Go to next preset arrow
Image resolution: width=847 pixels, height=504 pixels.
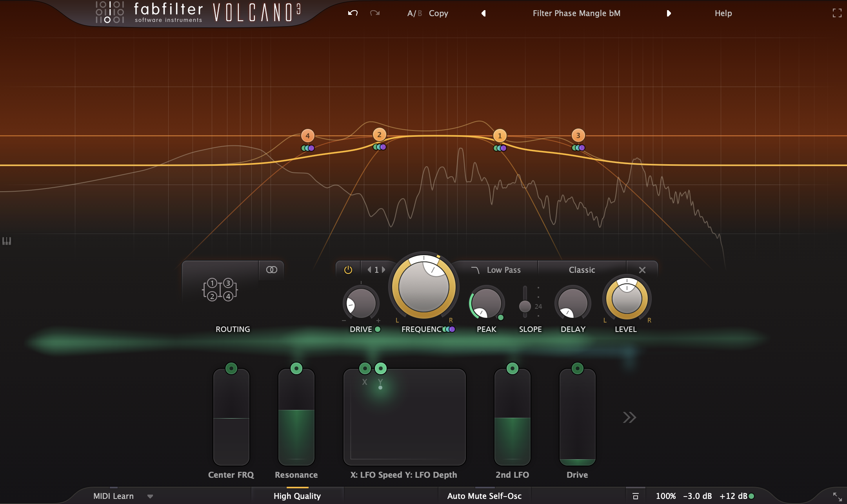point(669,13)
